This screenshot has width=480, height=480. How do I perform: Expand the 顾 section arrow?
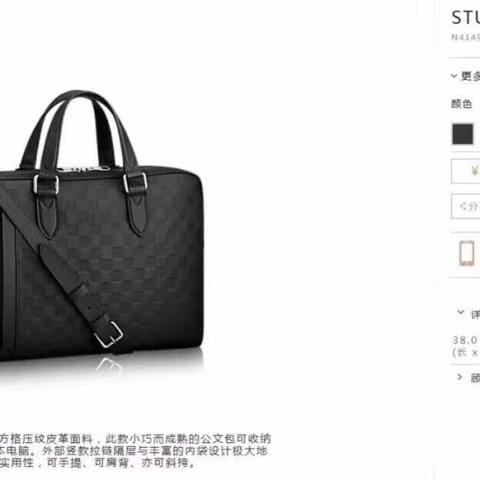click(x=460, y=377)
